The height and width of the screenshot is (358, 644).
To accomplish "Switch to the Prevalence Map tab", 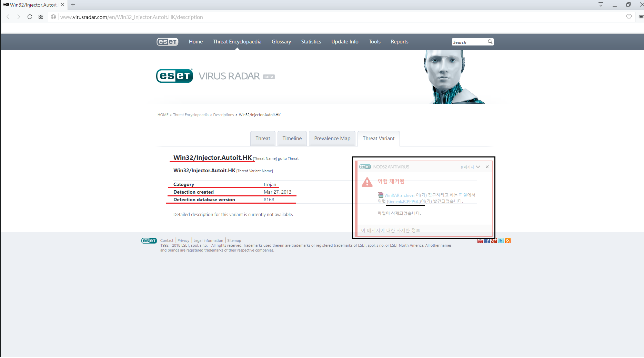I will tap(332, 139).
